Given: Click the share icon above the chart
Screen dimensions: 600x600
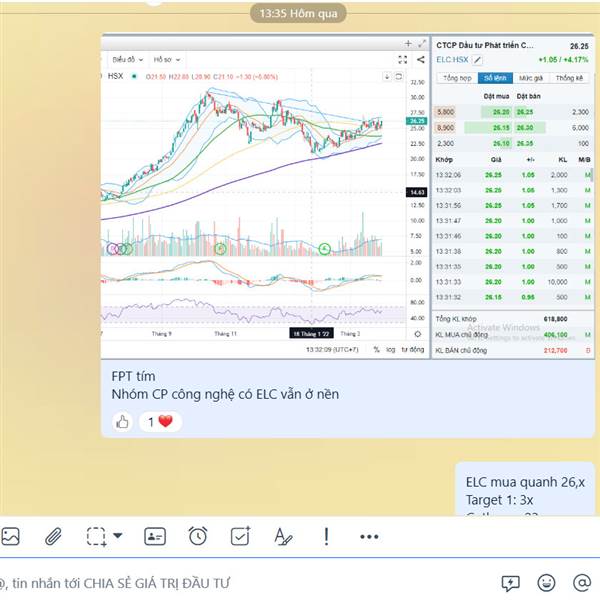Looking at the screenshot, I should (x=421, y=59).
